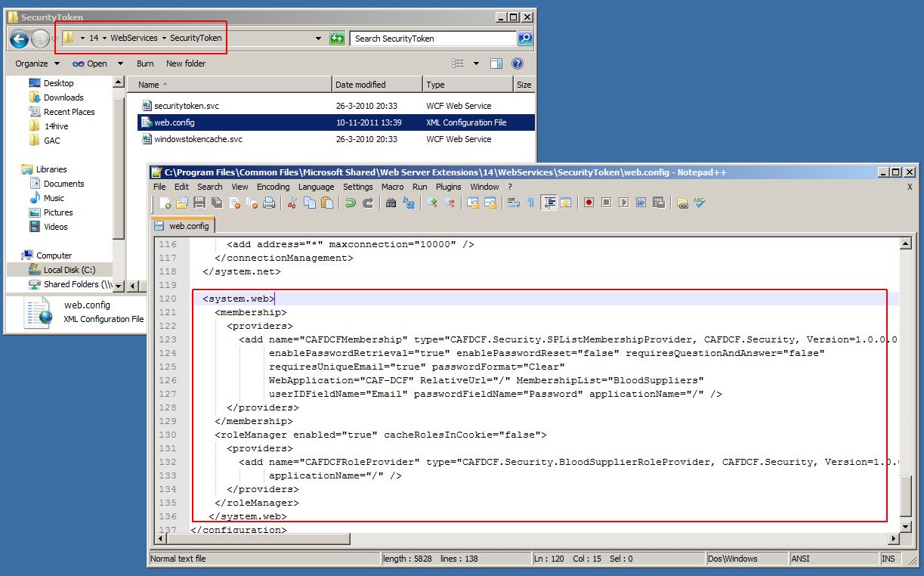Click in the Search SecurityToken field
Image resolution: width=924 pixels, height=576 pixels.
tap(433, 39)
